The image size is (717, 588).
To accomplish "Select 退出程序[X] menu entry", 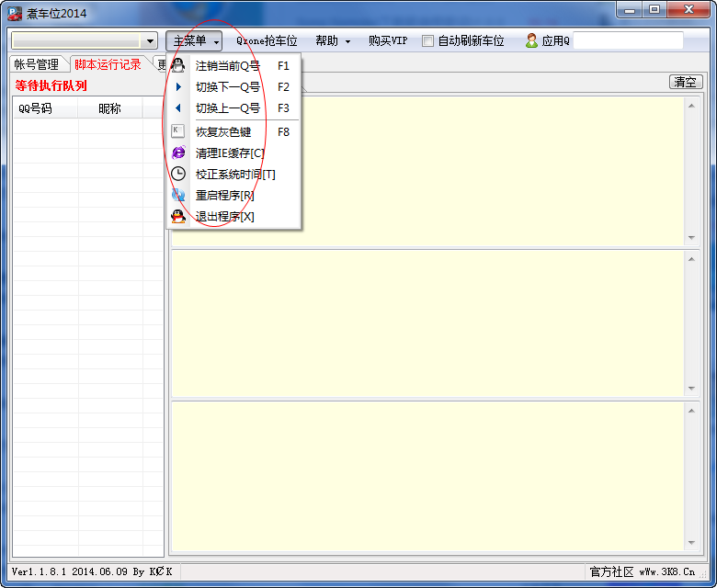I will 233,216.
